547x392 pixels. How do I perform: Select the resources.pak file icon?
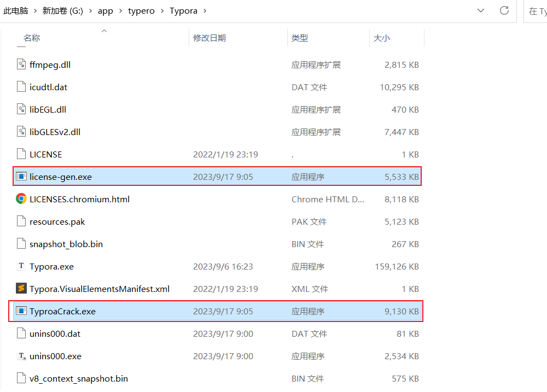click(21, 221)
